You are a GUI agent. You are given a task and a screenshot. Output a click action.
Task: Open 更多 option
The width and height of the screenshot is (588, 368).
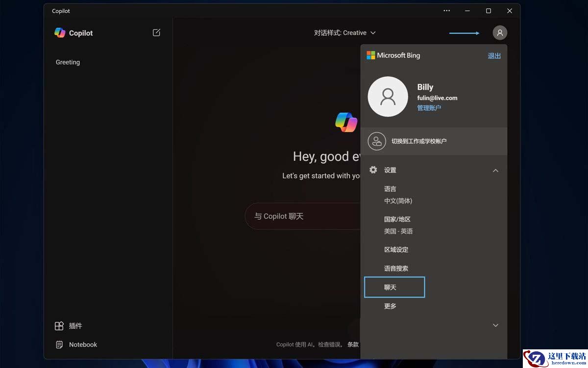coord(391,306)
